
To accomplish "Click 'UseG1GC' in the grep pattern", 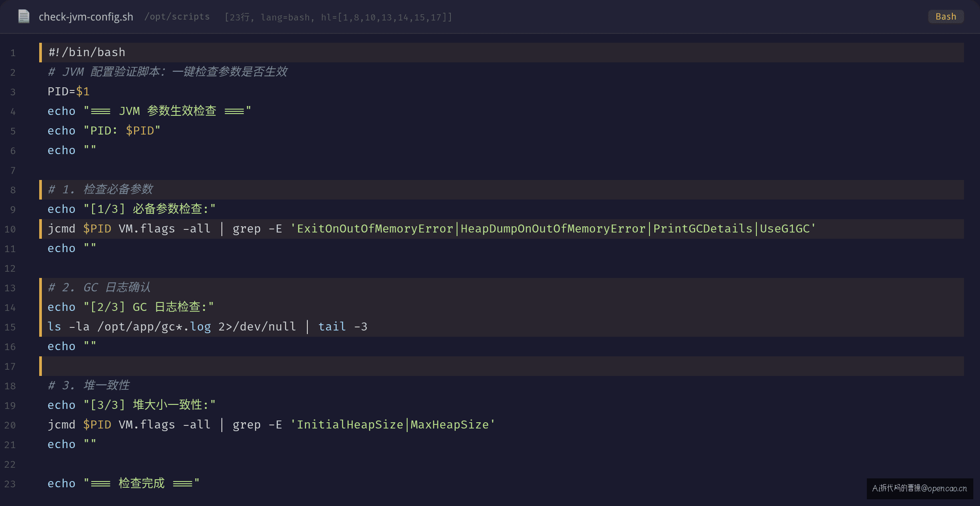I will (x=784, y=229).
